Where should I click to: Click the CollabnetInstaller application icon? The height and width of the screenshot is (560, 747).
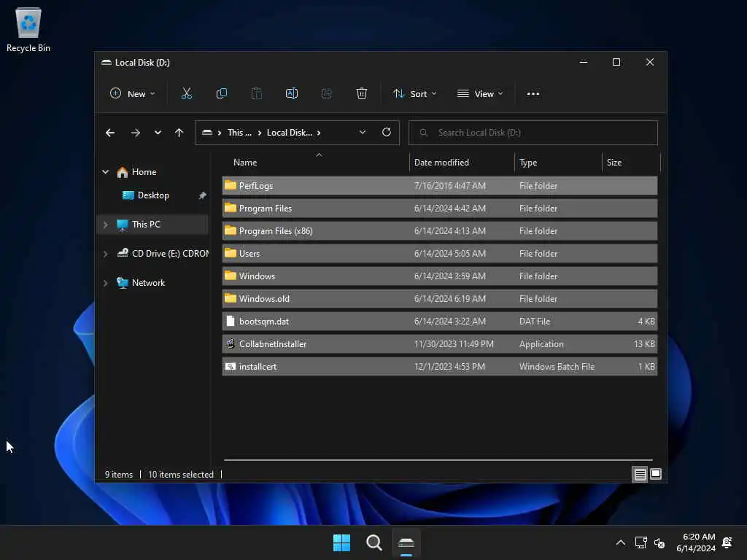pos(231,344)
